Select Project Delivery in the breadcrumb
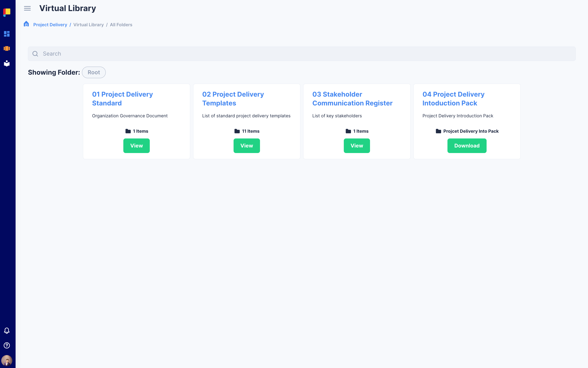Screen dimensions: 588x368 50,25
